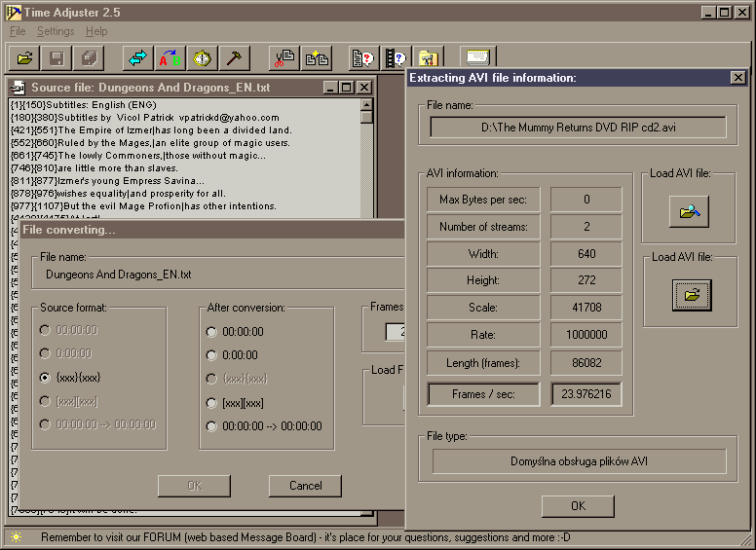Pick 00:00:00 --> 00:00:00 under After conversion
Image resolution: width=756 pixels, height=550 pixels.
tap(212, 426)
